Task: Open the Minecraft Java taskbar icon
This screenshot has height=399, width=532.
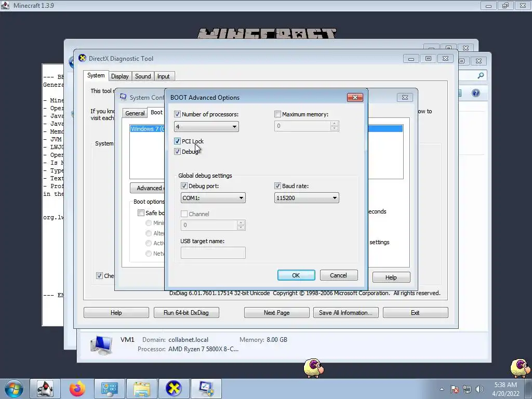Action: tap(45, 389)
